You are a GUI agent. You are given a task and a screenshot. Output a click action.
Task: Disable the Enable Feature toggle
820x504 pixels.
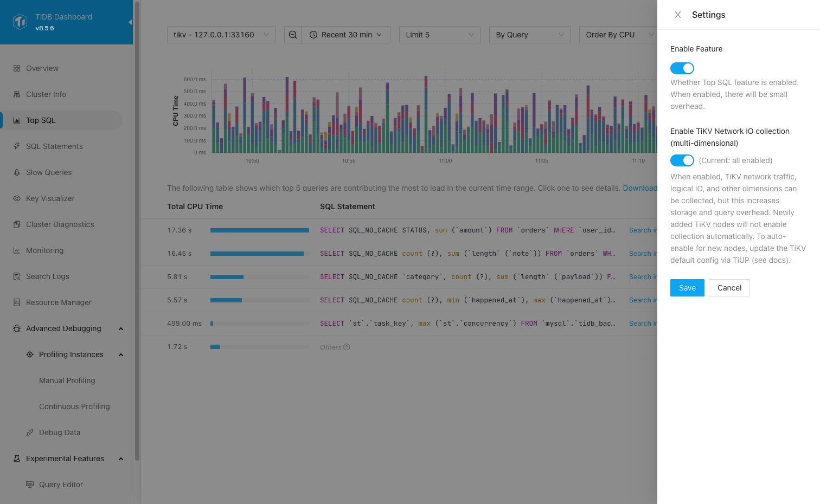682,68
